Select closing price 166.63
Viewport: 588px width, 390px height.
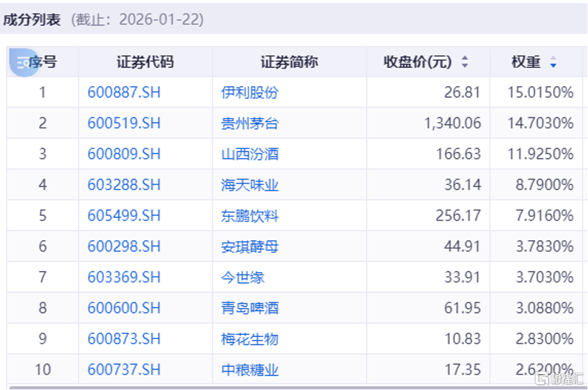pyautogui.click(x=458, y=154)
